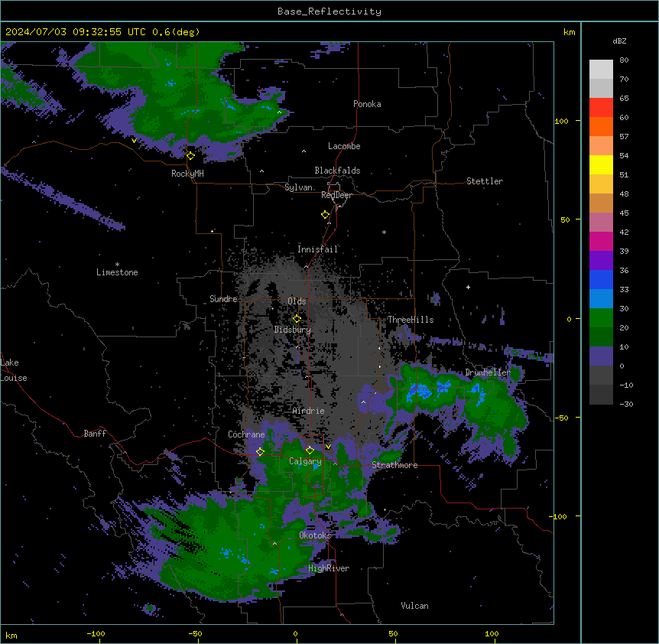Click the 0 tick label on bottom axis

pyautogui.click(x=295, y=633)
